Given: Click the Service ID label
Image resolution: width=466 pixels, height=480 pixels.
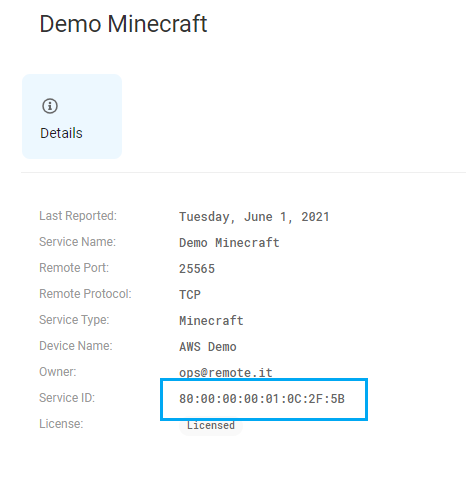Looking at the screenshot, I should 67,398.
